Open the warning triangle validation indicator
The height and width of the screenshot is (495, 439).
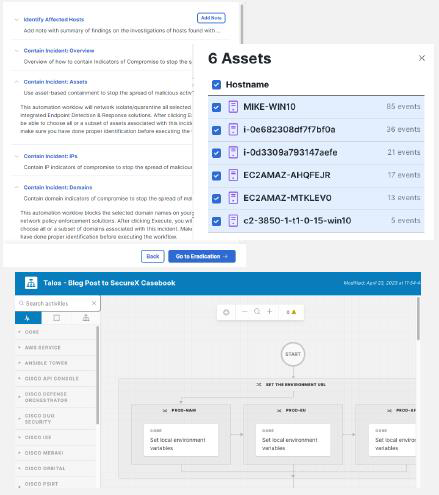coord(294,312)
